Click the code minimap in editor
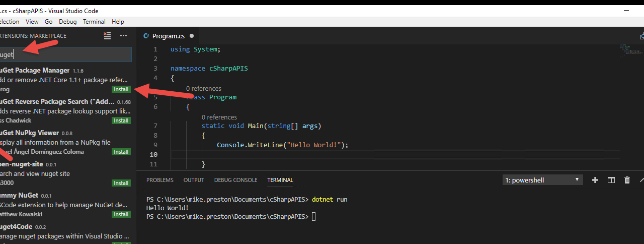The width and height of the screenshot is (644, 244). 631,50
